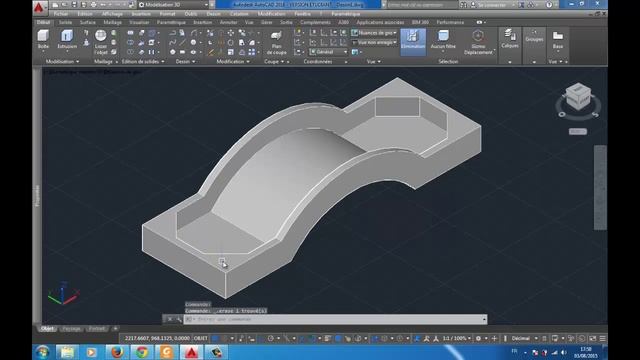Image resolution: width=640 pixels, height=360 pixels.
Task: Click the Boîte box solid tool
Action: click(43, 39)
